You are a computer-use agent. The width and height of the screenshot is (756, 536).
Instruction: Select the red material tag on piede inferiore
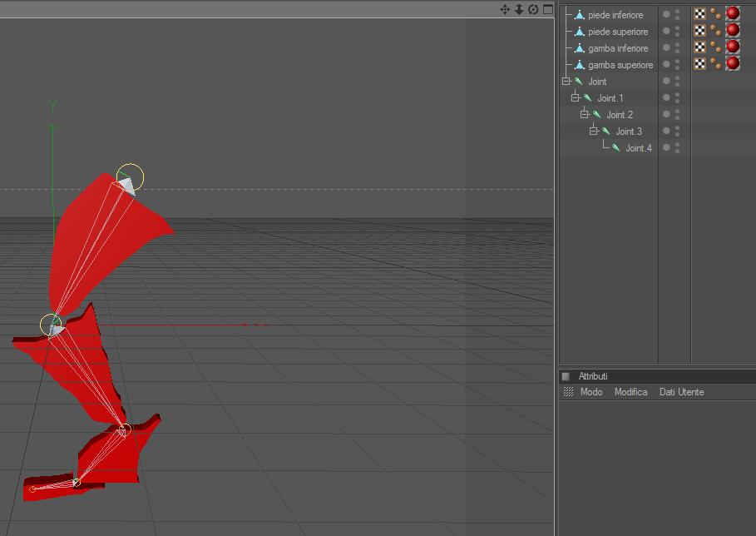click(733, 13)
